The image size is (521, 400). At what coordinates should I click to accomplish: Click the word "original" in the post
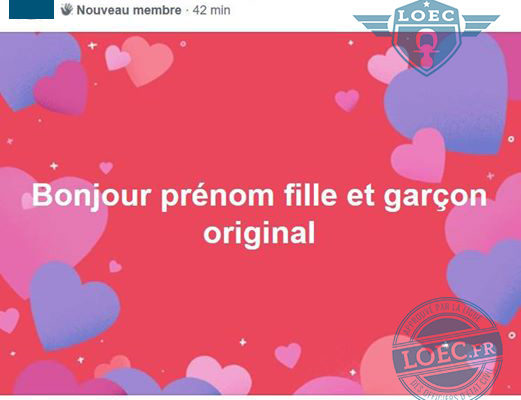point(259,233)
